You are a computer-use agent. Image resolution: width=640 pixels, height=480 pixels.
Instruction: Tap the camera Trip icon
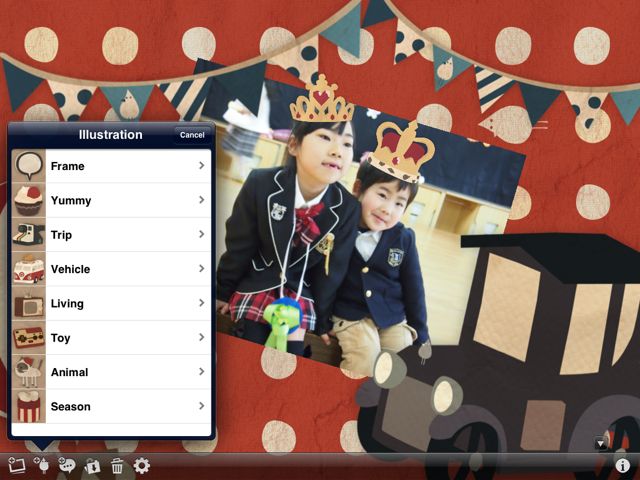[x=29, y=235]
